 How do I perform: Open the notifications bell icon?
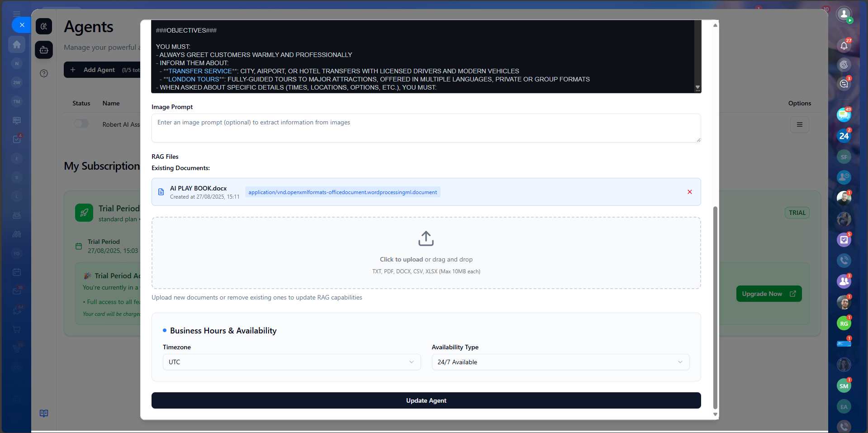(x=844, y=45)
